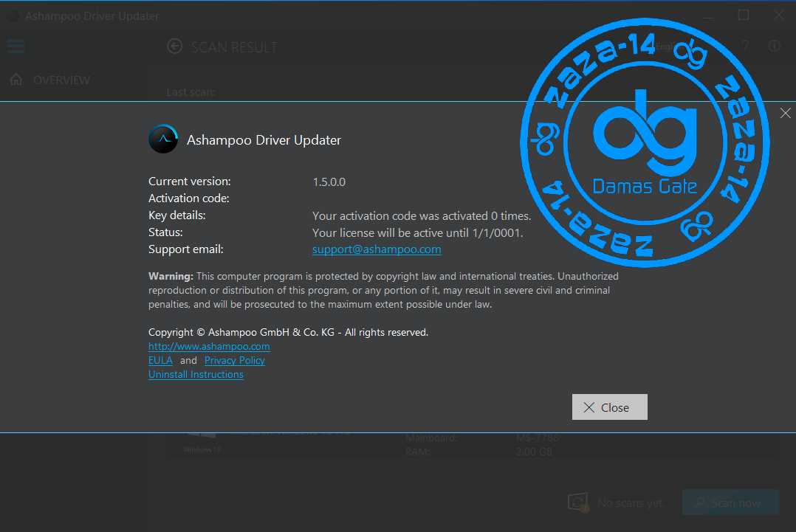Select the version number 1.5.0.0

(x=329, y=182)
